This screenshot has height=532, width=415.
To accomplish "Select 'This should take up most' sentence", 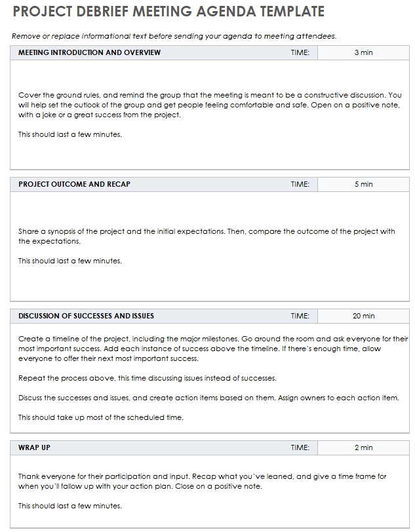I will click(100, 417).
